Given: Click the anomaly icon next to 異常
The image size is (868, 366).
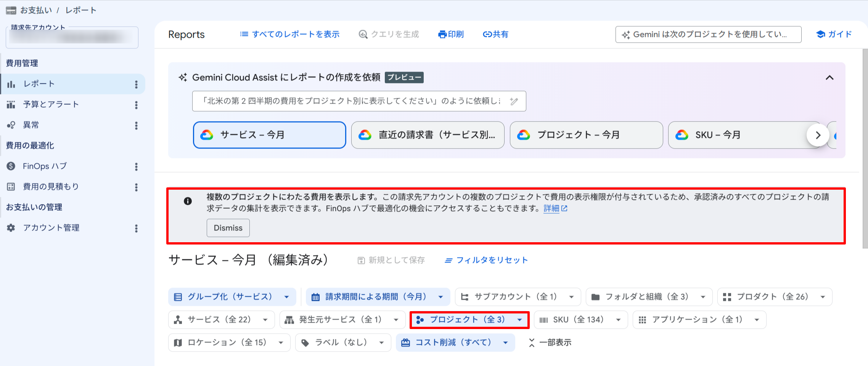Looking at the screenshot, I should (11, 125).
